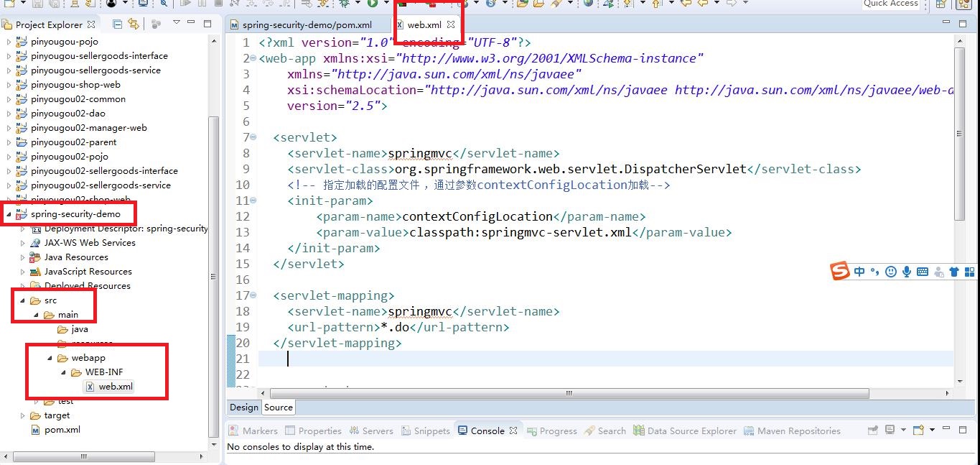The image size is (980, 465).
Task: Click Collapse All in Project Explorer
Action: (118, 24)
